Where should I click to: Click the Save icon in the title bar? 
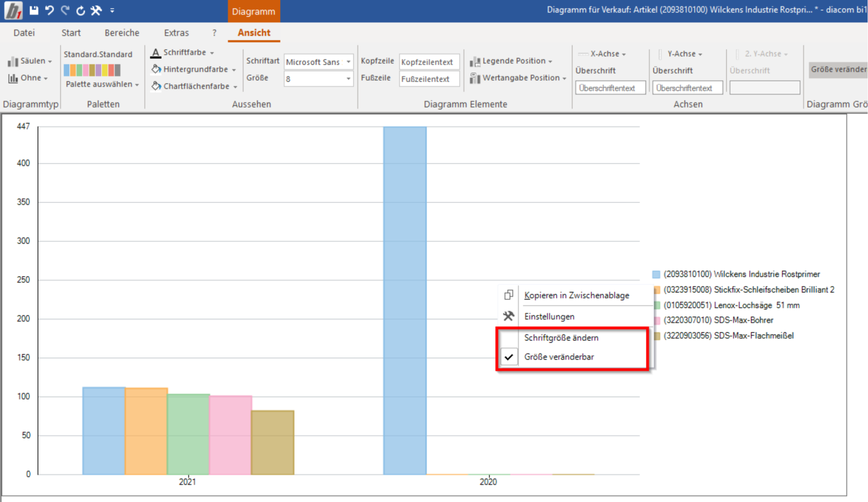[x=34, y=10]
